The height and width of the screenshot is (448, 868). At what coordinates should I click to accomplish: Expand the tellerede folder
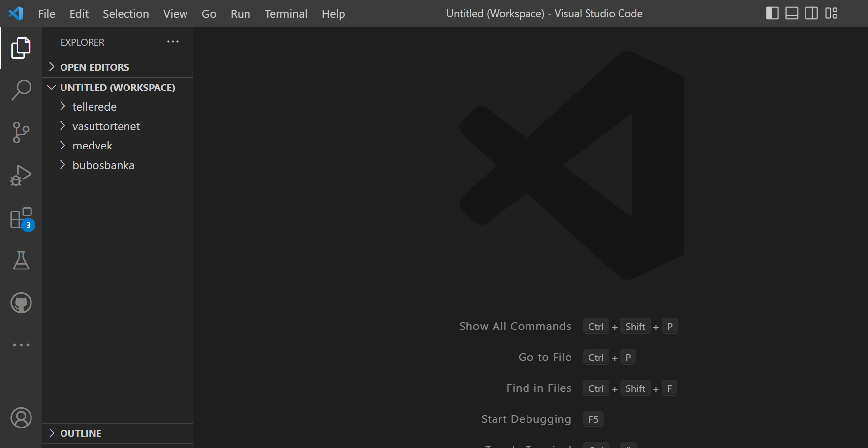tap(62, 106)
